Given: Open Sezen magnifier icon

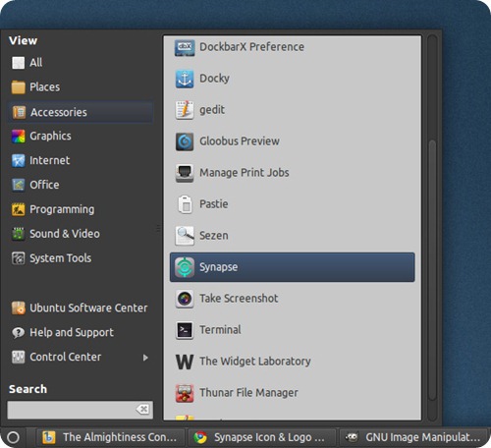Looking at the screenshot, I should [185, 236].
